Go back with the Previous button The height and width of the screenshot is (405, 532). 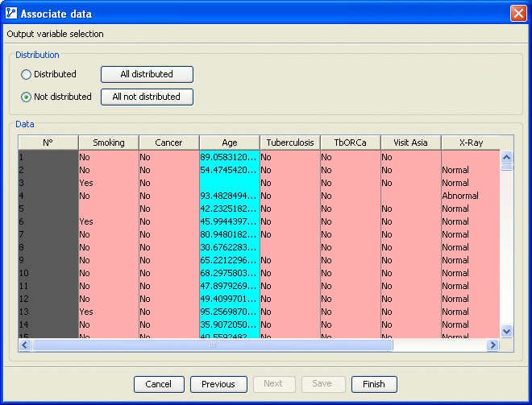218,384
